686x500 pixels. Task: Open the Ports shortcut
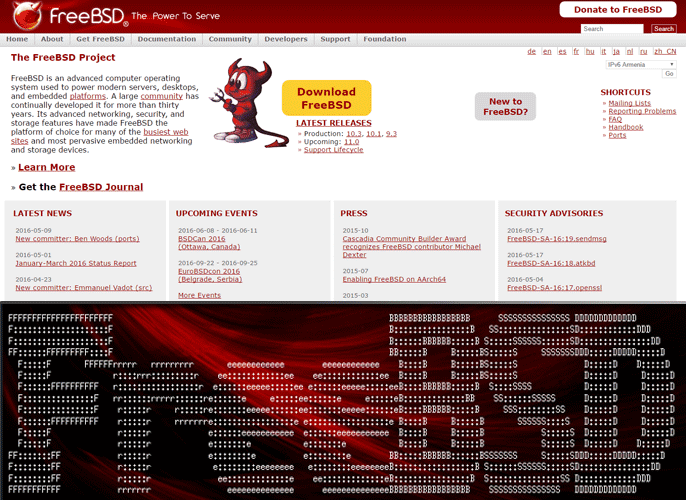pyautogui.click(x=617, y=135)
